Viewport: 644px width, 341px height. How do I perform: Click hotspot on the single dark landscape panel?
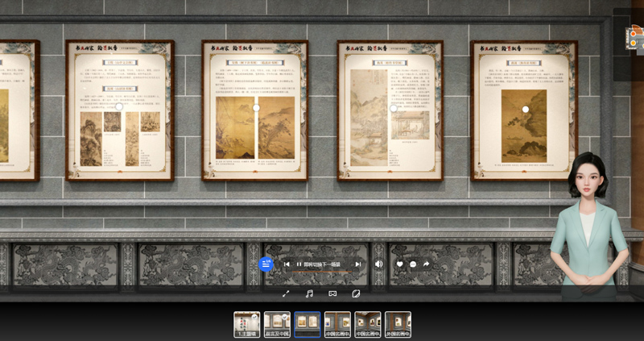click(526, 109)
